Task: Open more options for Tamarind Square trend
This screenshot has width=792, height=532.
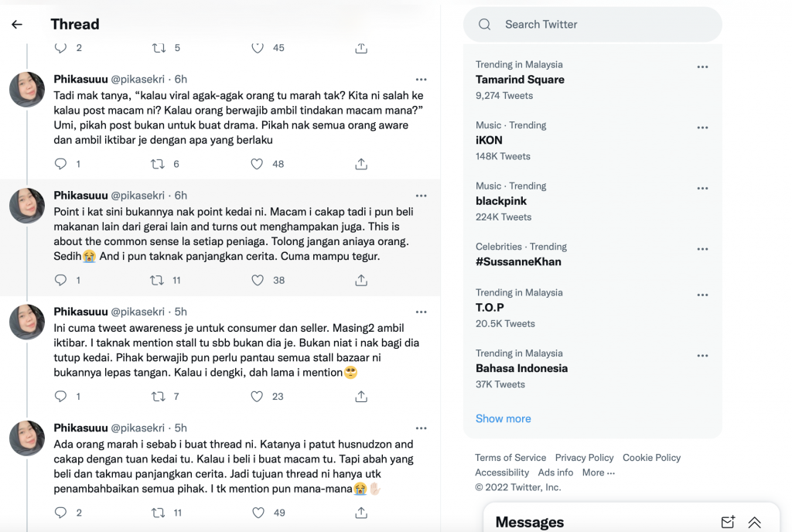Action: point(702,67)
